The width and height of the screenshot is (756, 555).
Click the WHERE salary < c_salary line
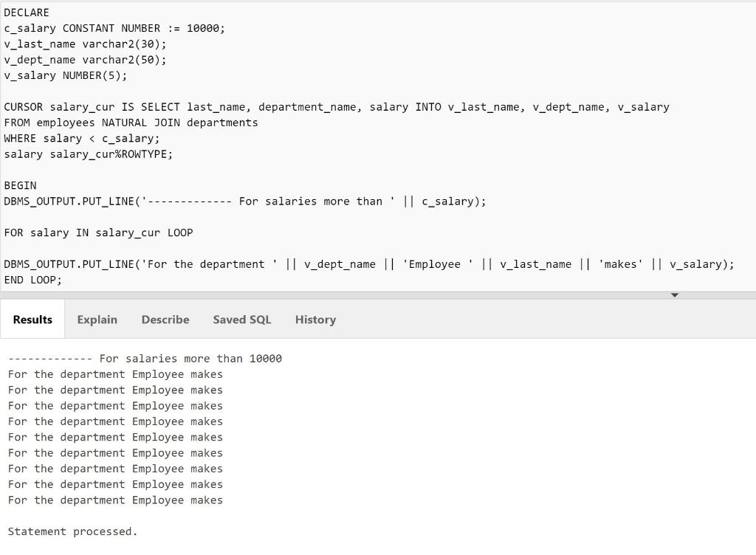click(x=81, y=138)
